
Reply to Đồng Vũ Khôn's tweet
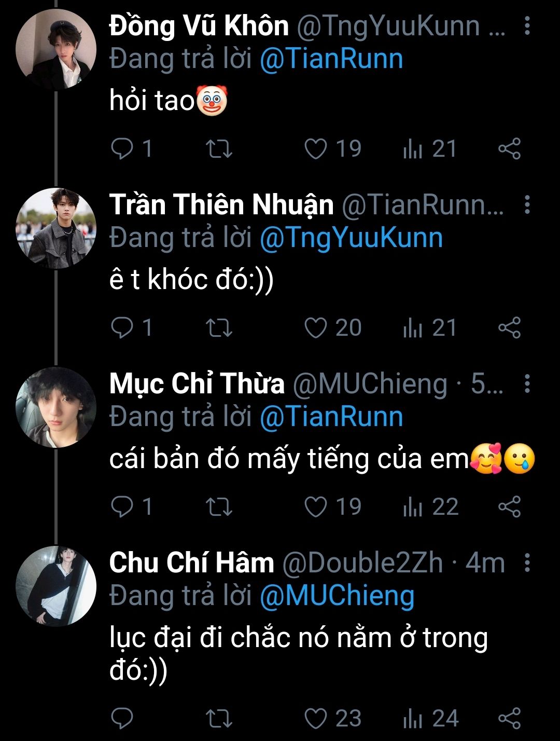point(122,149)
